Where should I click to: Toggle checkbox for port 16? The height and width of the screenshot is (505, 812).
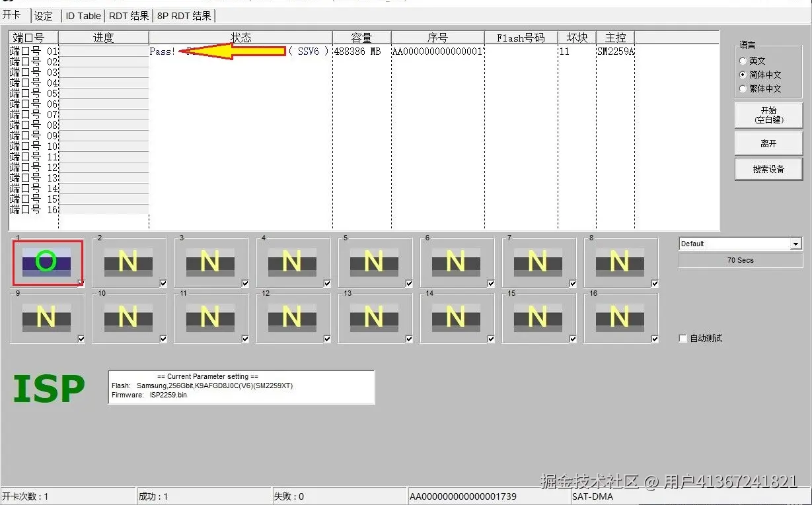coord(655,339)
